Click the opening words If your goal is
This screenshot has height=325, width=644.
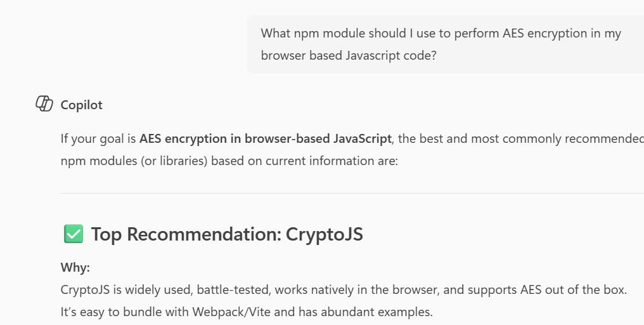tap(98, 138)
